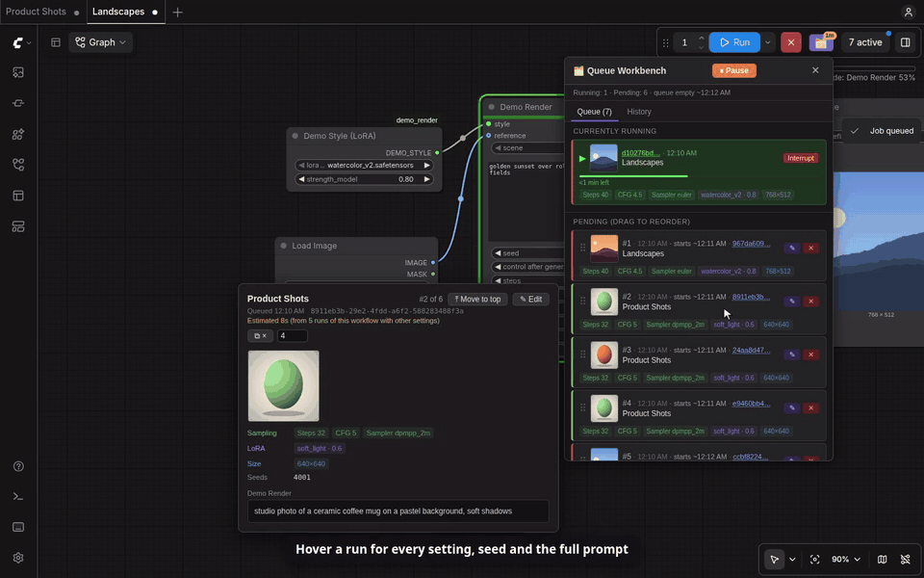Open the Run options dropdown arrow
Viewport: 924px width, 578px height.
tap(767, 42)
